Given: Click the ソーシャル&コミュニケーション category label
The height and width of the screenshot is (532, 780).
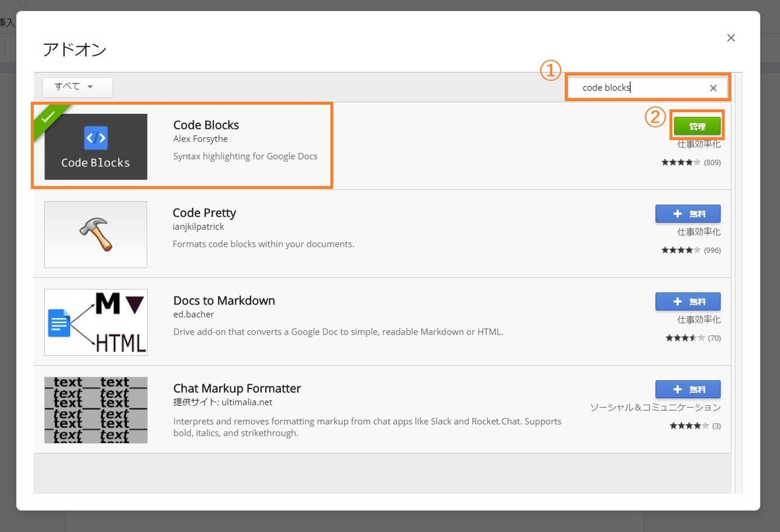Looking at the screenshot, I should click(x=655, y=408).
